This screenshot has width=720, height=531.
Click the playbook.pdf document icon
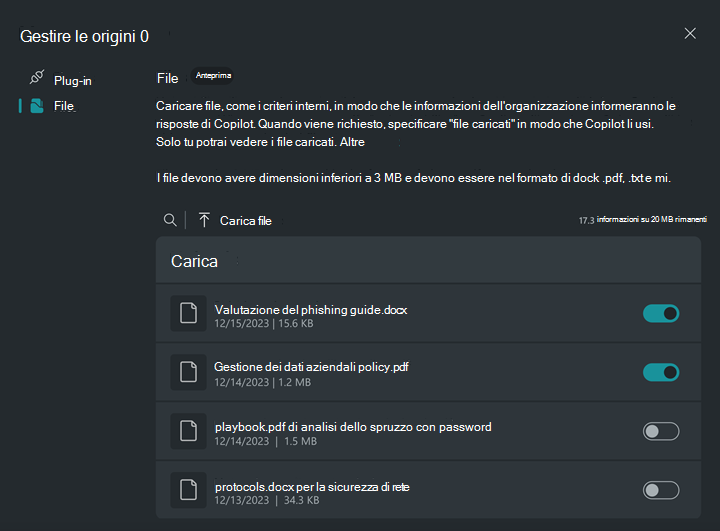click(x=188, y=431)
